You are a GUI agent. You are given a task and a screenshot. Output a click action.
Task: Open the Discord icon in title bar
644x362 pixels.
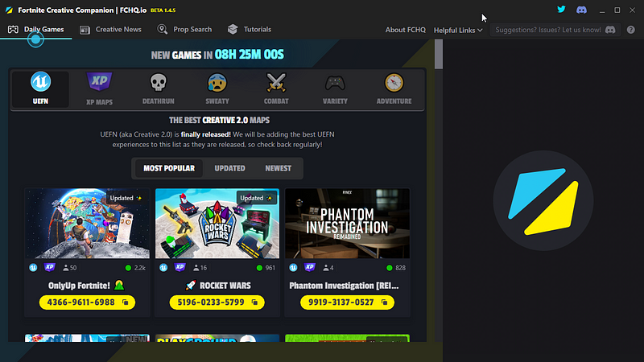click(x=581, y=10)
